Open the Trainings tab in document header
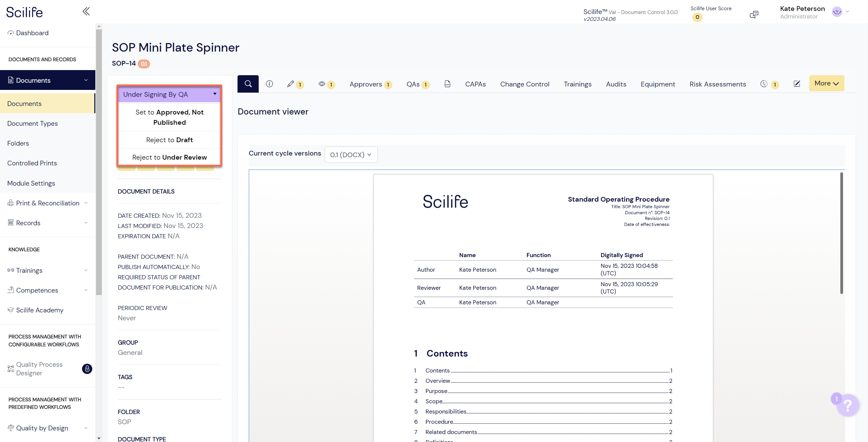Screen dimensions: 868x442 (578, 84)
